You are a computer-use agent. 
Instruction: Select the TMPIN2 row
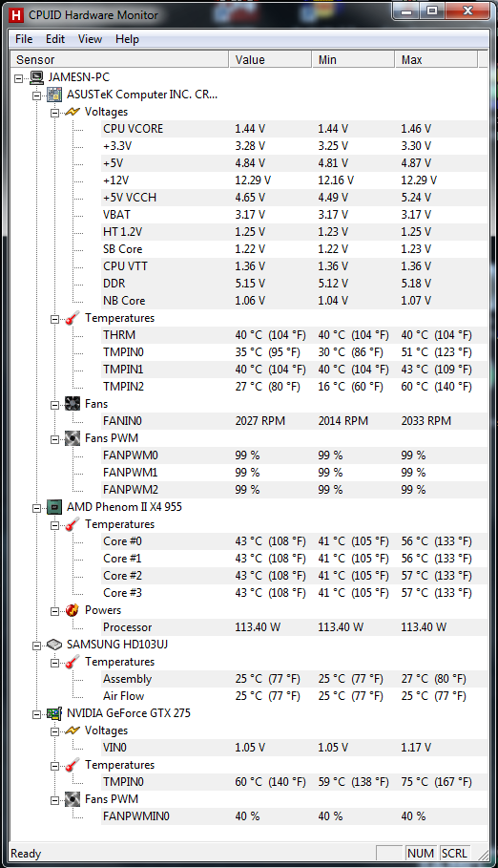[x=295, y=387]
